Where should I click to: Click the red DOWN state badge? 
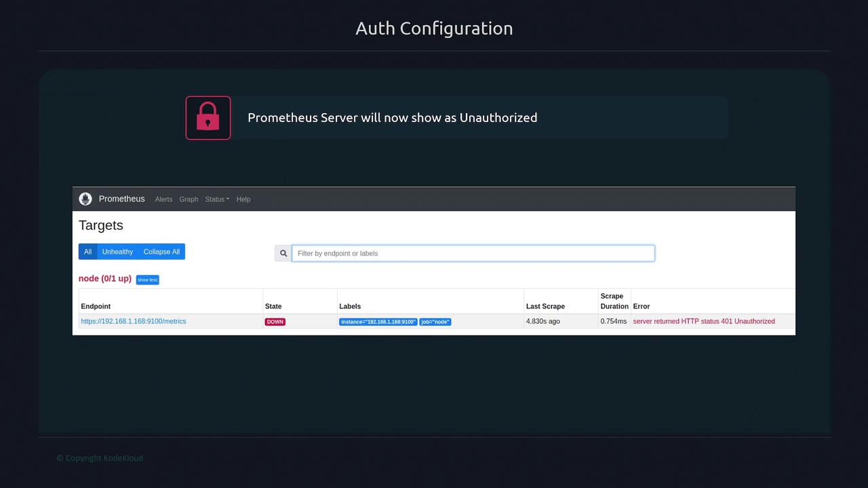coord(275,322)
